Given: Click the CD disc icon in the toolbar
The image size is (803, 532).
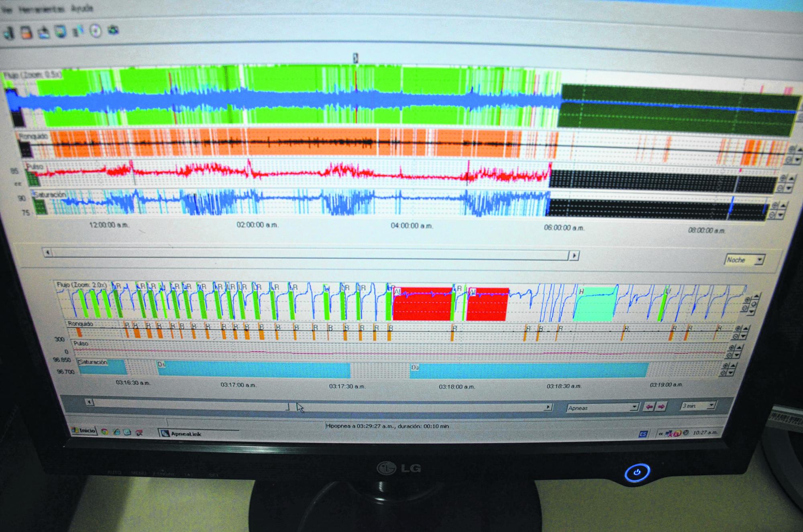Looking at the screenshot, I should (x=96, y=31).
